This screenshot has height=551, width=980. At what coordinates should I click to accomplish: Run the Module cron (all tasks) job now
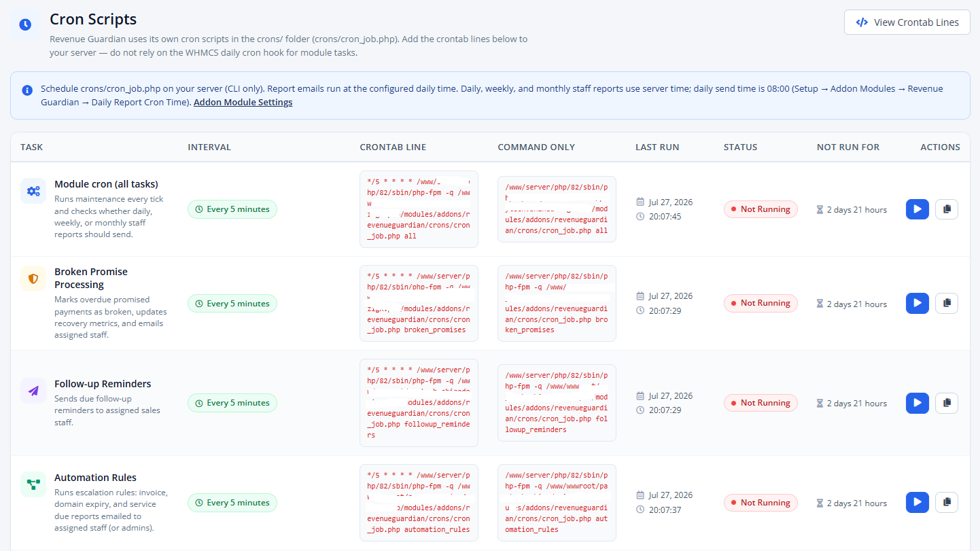[x=917, y=209]
